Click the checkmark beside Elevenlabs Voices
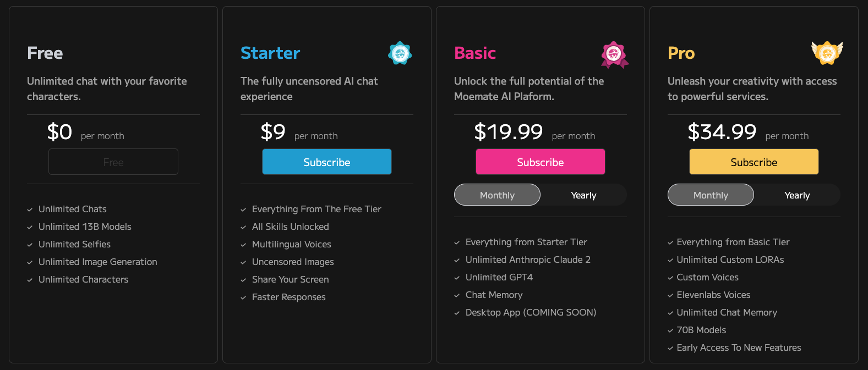 670,295
